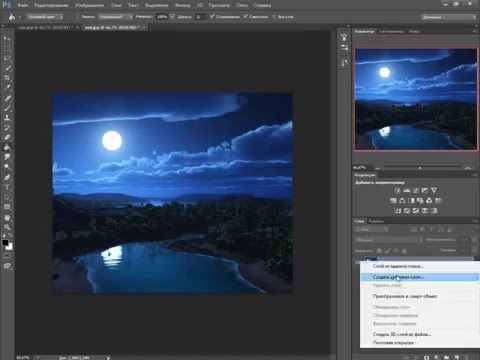This screenshot has height=360, width=480.
Task: Select the Eyedropper tool
Action: click(7, 88)
